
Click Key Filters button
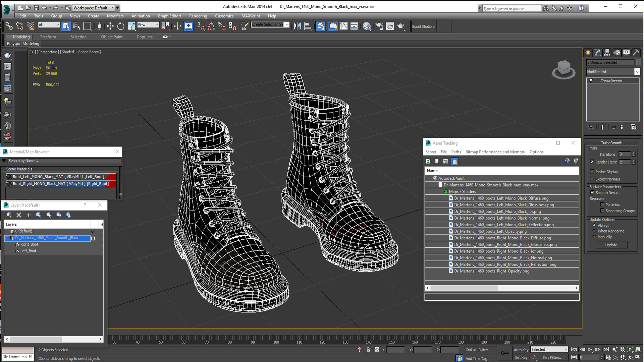553,358
